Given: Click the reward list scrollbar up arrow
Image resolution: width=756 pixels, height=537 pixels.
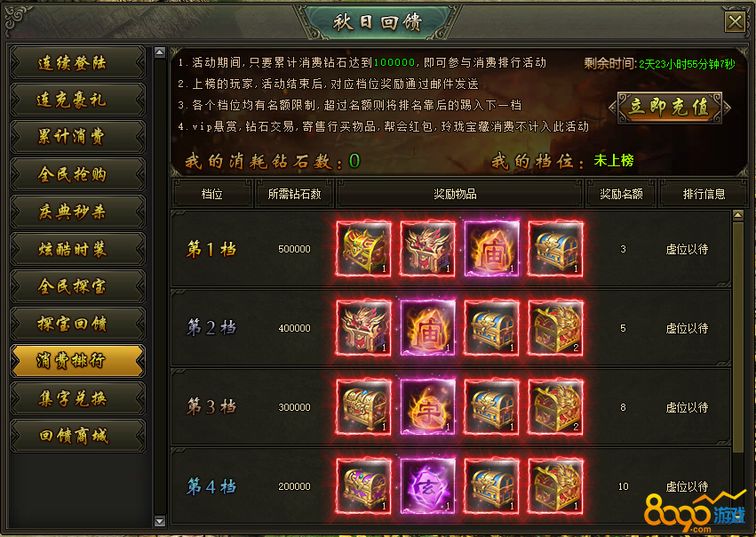Looking at the screenshot, I should (738, 215).
